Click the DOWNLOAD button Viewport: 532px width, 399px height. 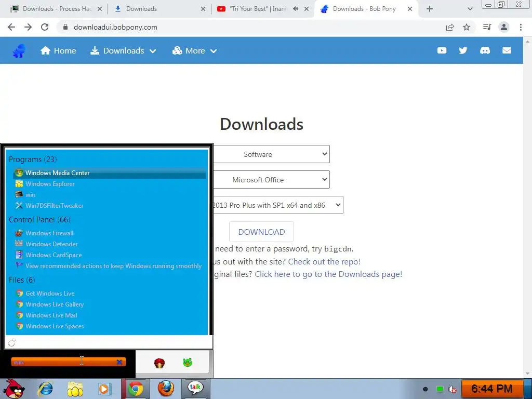[x=261, y=232]
